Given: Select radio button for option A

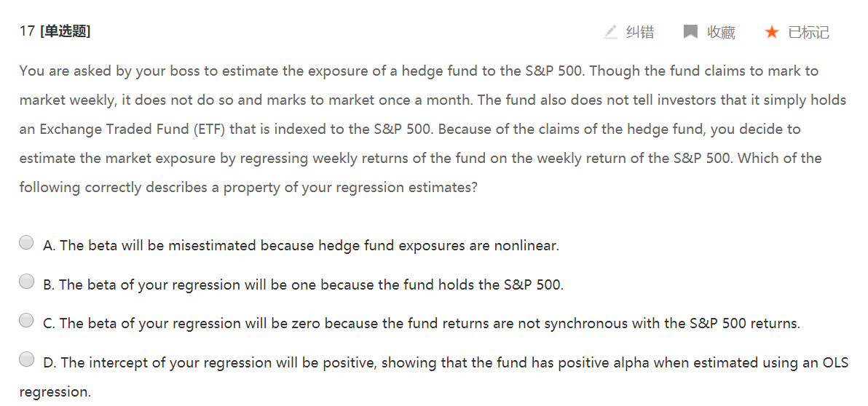Looking at the screenshot, I should click(x=26, y=243).
